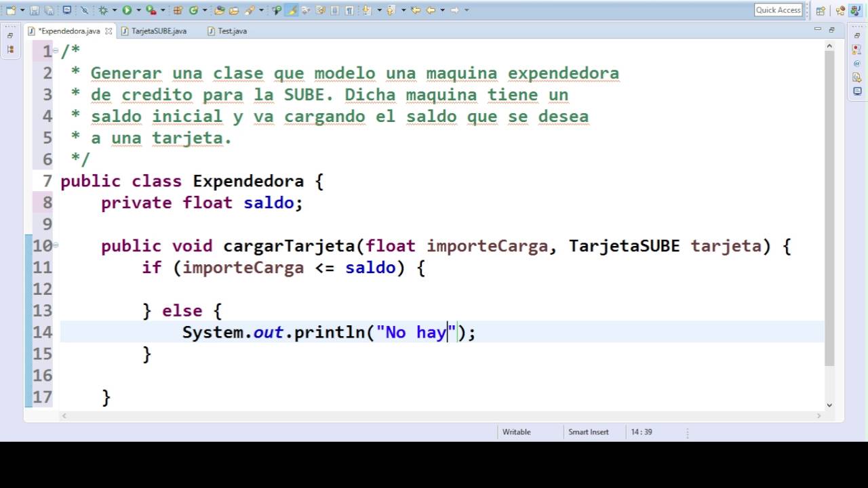
Task: Save the current Expendedora.java file
Action: pyautogui.click(x=35, y=10)
